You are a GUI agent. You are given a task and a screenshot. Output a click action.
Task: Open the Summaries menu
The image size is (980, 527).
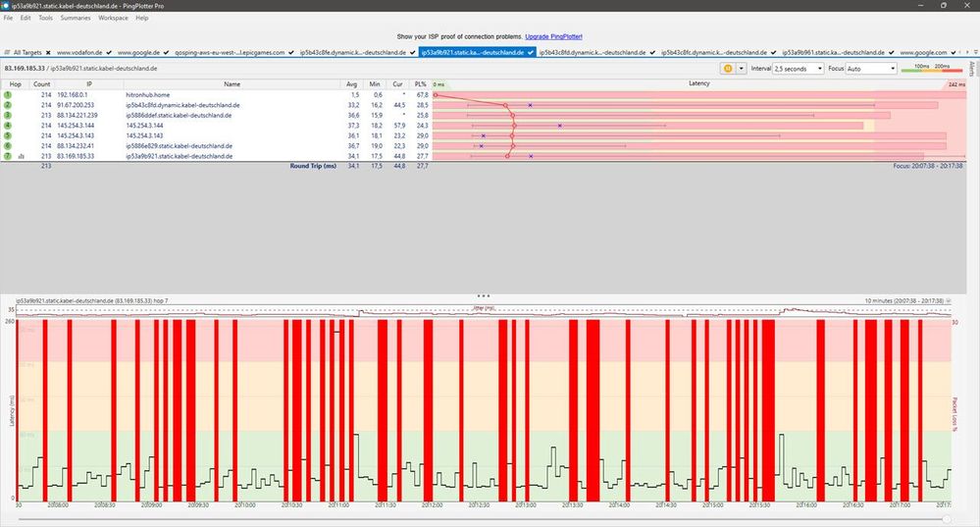(x=75, y=18)
